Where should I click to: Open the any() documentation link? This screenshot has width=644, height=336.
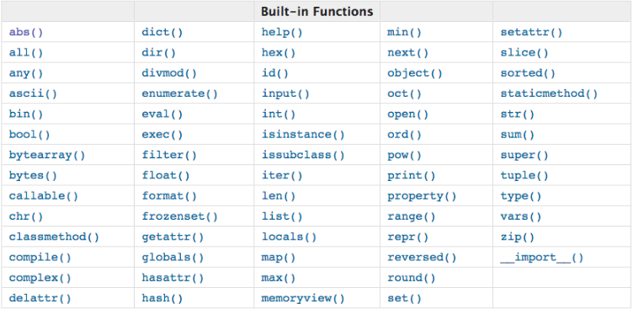click(x=26, y=73)
